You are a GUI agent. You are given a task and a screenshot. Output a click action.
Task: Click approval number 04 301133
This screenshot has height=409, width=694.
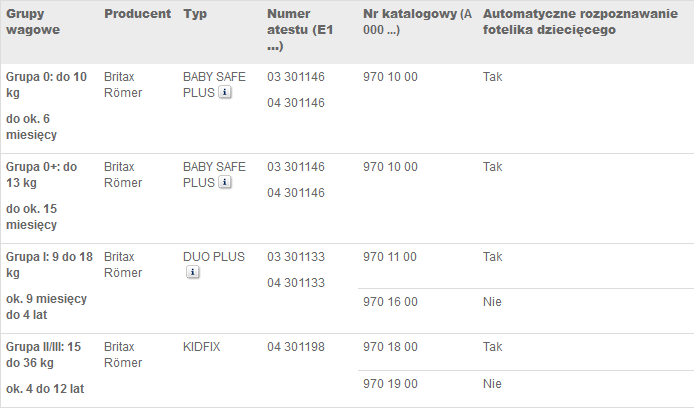coord(296,283)
